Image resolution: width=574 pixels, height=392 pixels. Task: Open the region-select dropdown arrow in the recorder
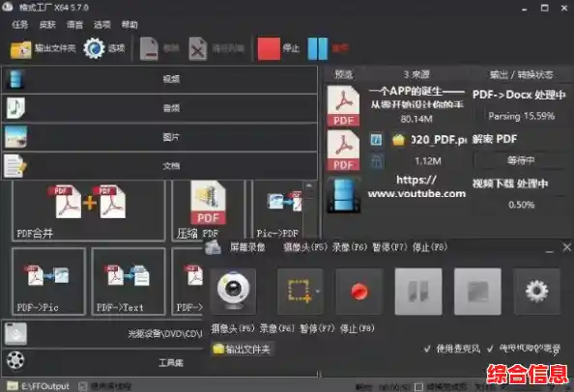point(317,292)
